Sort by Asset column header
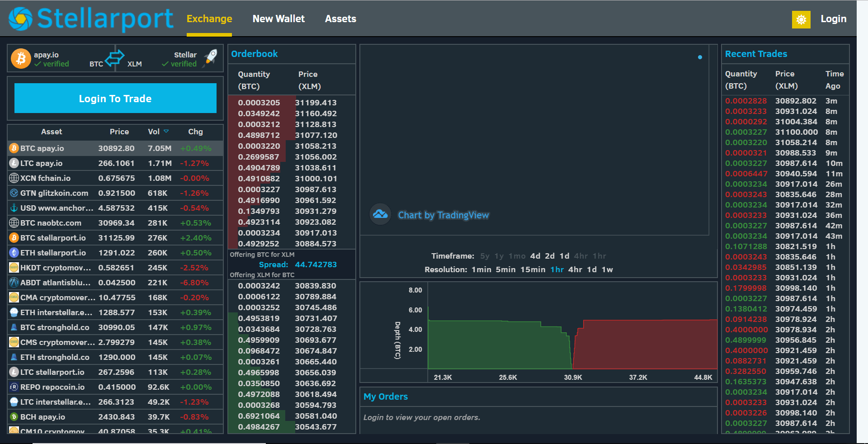Image resolution: width=868 pixels, height=444 pixels. [x=52, y=132]
